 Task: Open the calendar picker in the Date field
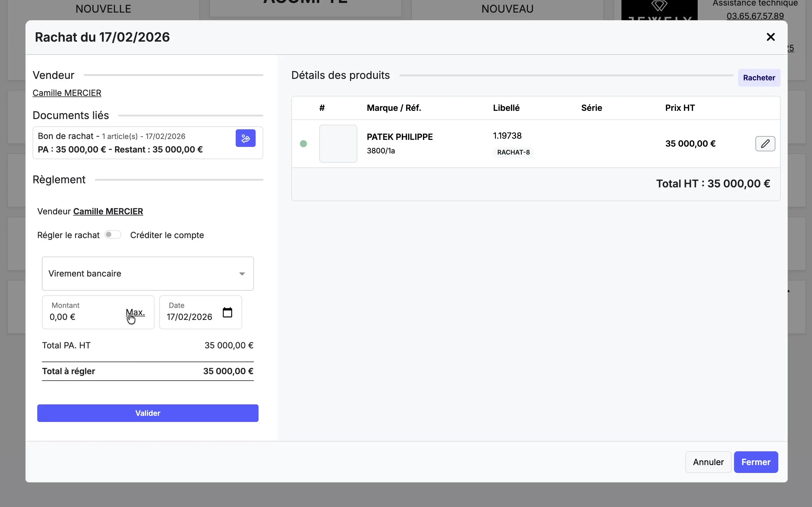pos(227,313)
